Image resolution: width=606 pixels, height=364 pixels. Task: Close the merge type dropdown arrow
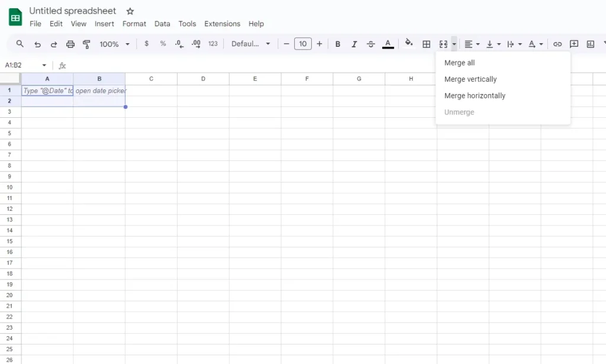pyautogui.click(x=454, y=44)
